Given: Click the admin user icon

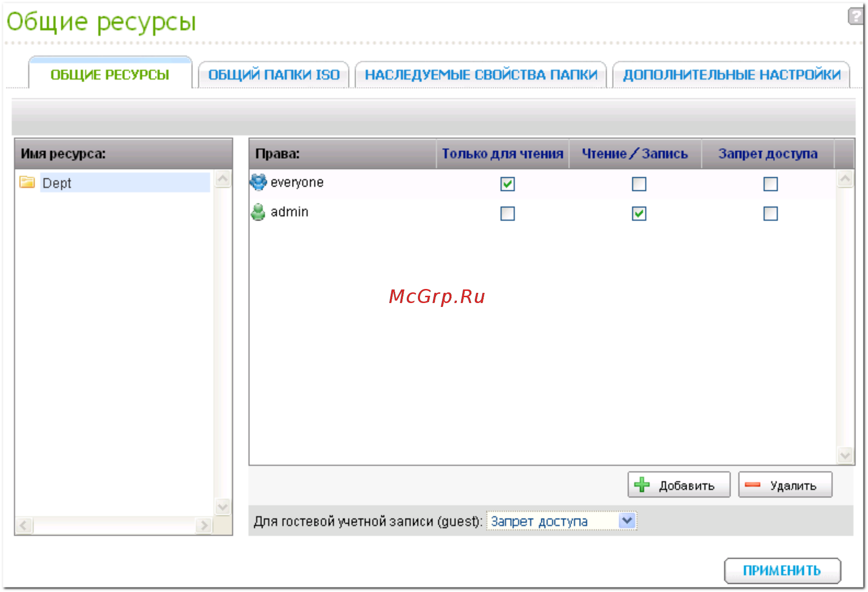Looking at the screenshot, I should 258,212.
